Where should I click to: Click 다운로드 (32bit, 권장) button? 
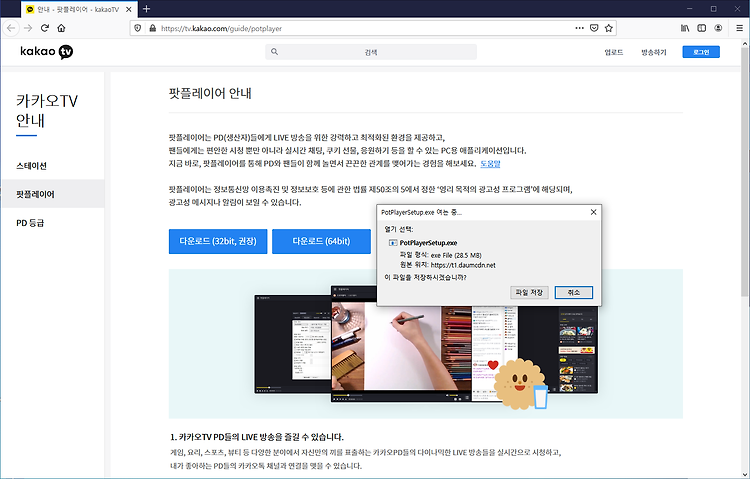[x=218, y=241]
